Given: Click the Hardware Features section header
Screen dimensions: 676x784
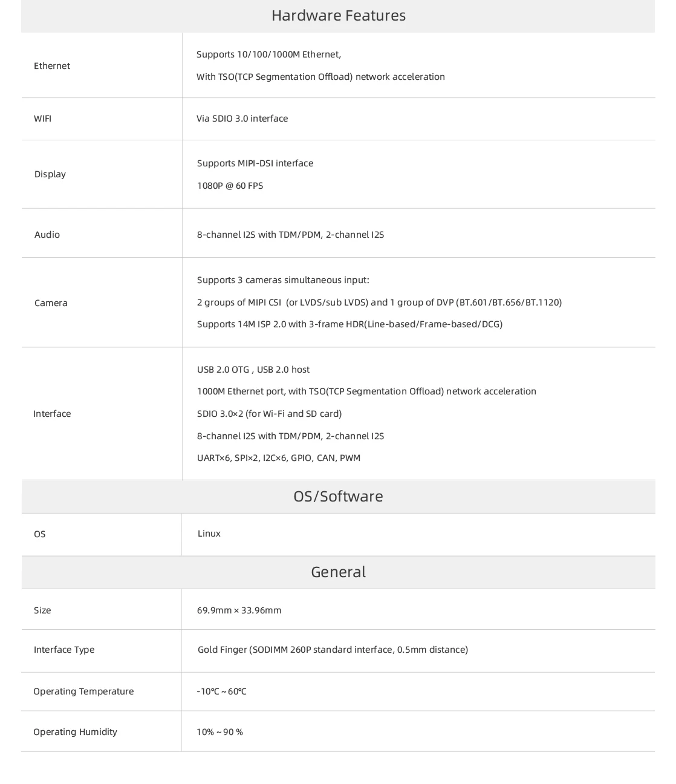Looking at the screenshot, I should coord(338,15).
